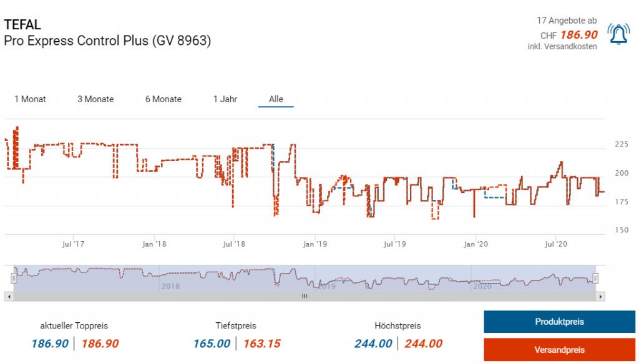Click the right navigator range handle
Image resolution: width=639 pixels, height=364 pixels.
[595, 278]
